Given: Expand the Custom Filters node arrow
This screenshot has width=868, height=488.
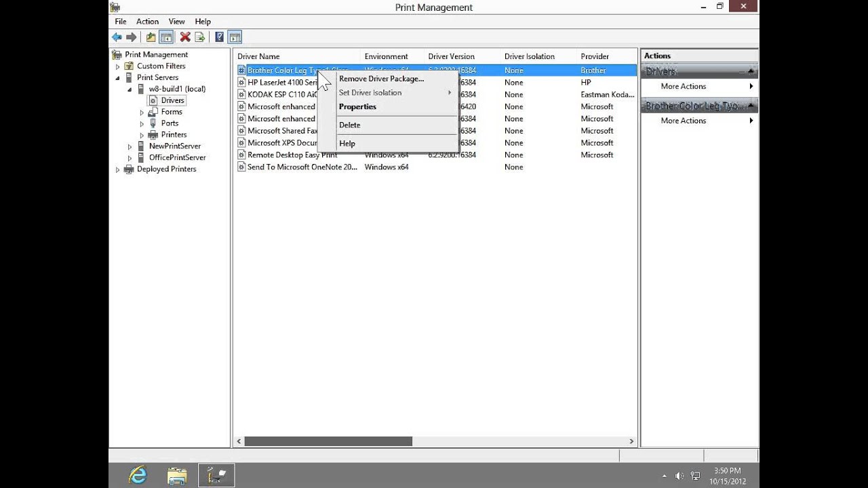Looking at the screenshot, I should coord(117,66).
